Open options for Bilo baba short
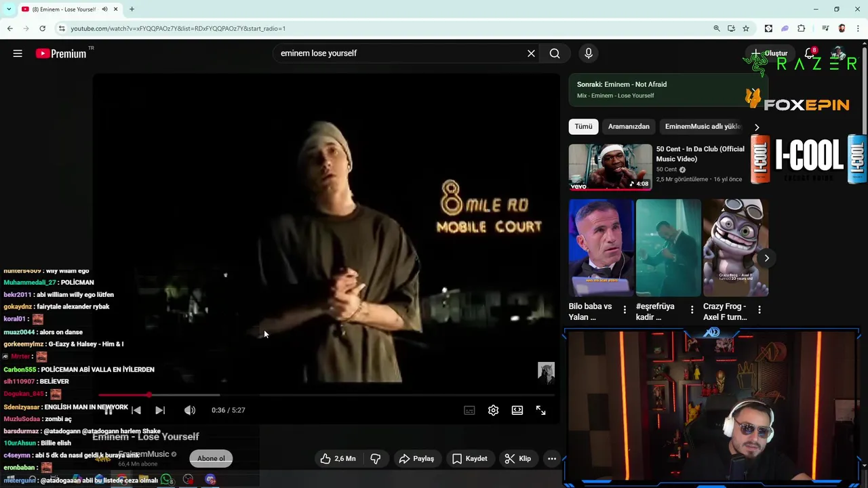 [x=625, y=310]
